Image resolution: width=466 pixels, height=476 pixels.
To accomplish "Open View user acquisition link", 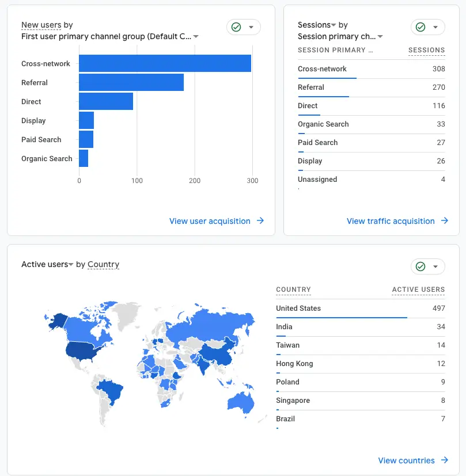I will tap(210, 221).
